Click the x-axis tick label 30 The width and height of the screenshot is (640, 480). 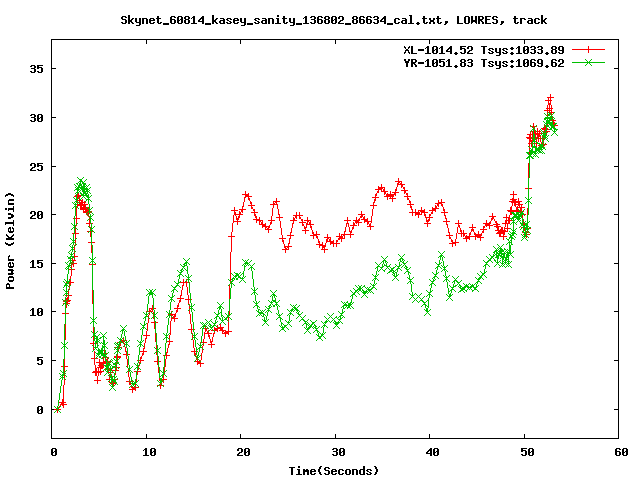point(338,452)
